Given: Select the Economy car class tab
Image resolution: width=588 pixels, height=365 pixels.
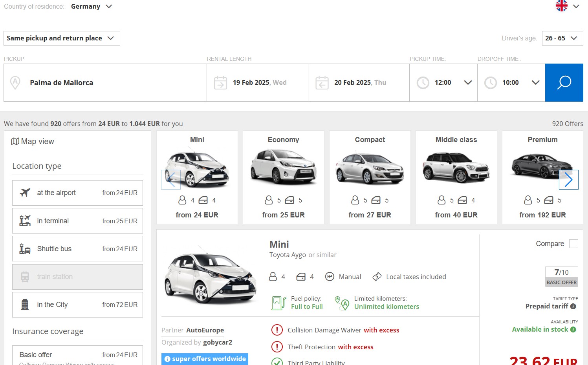Looking at the screenshot, I should click(x=283, y=177).
